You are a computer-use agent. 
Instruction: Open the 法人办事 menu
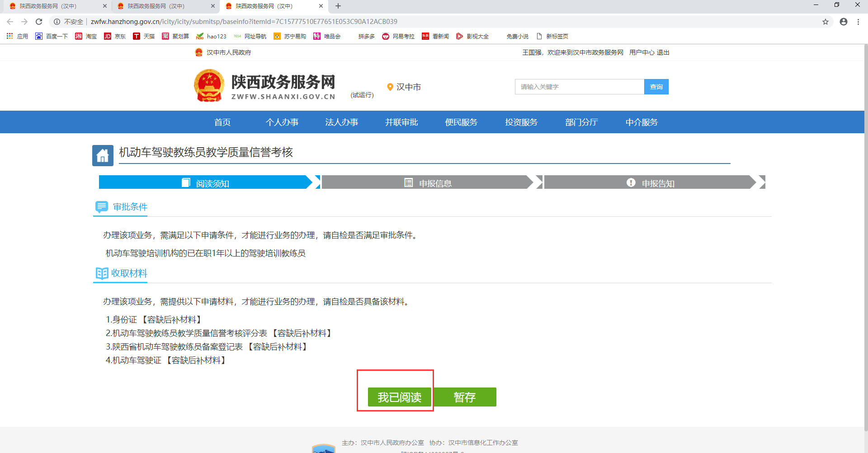click(x=342, y=122)
